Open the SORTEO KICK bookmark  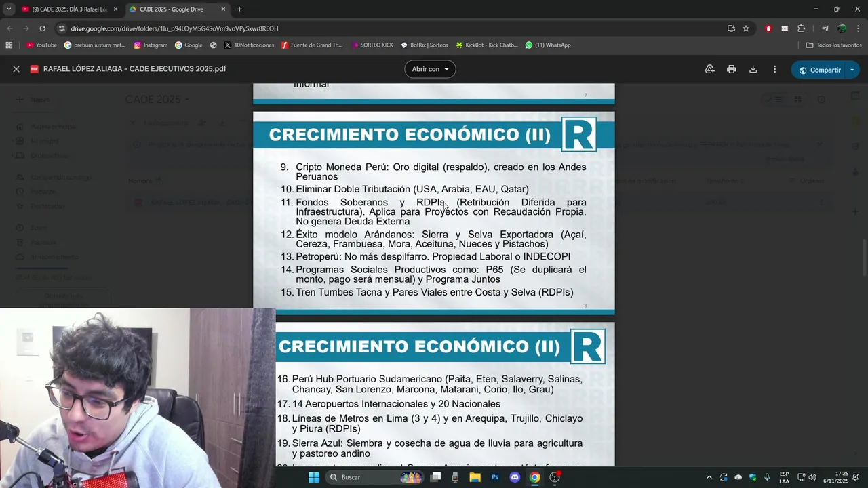point(372,45)
